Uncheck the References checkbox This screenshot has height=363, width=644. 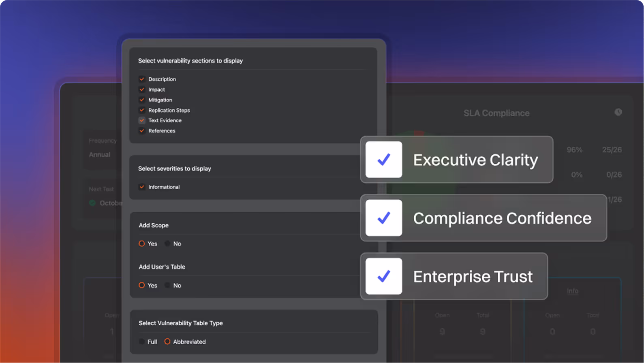pos(142,131)
